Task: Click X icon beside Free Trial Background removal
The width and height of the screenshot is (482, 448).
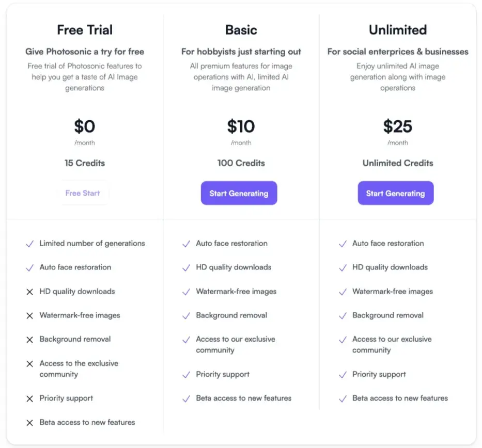Action: [x=30, y=340]
